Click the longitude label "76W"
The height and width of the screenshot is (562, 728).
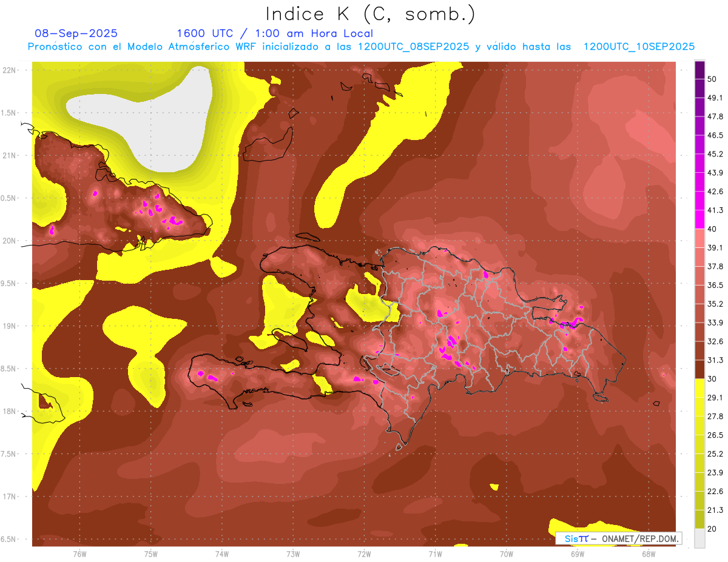[x=79, y=554]
